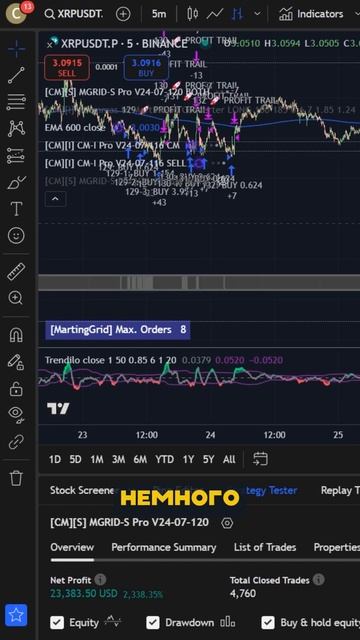The image size is (360, 640).
Task: Add symbol with the plus circle icon
Action: coord(123,14)
